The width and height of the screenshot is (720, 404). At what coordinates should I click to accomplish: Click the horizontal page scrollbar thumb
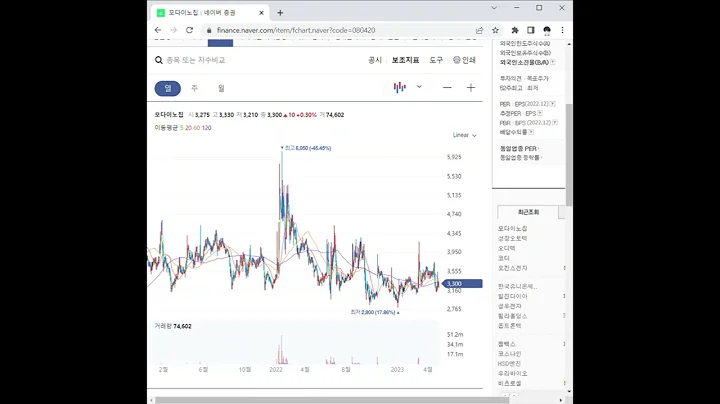click(x=332, y=400)
